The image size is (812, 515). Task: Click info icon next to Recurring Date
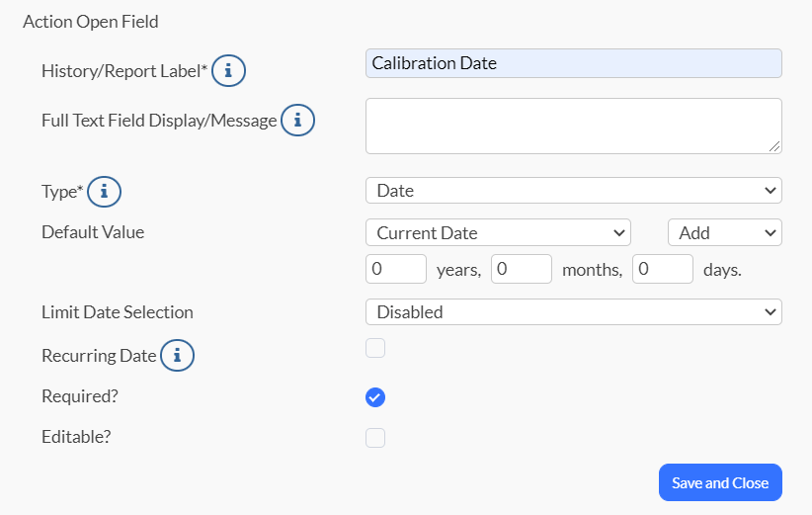coord(177,356)
